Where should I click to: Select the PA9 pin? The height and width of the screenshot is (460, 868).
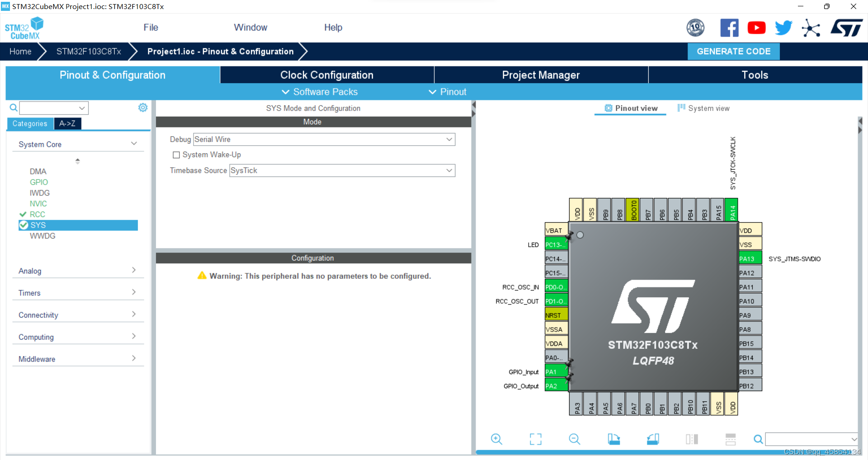pos(750,315)
